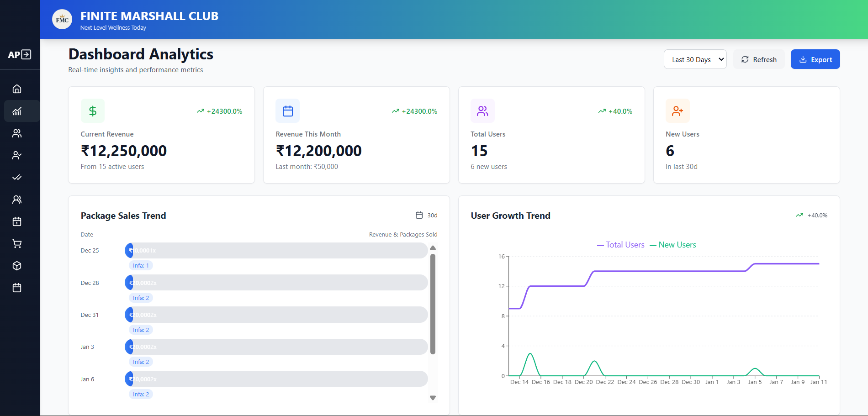Click the home icon in the sidebar
The image size is (868, 416).
[17, 89]
